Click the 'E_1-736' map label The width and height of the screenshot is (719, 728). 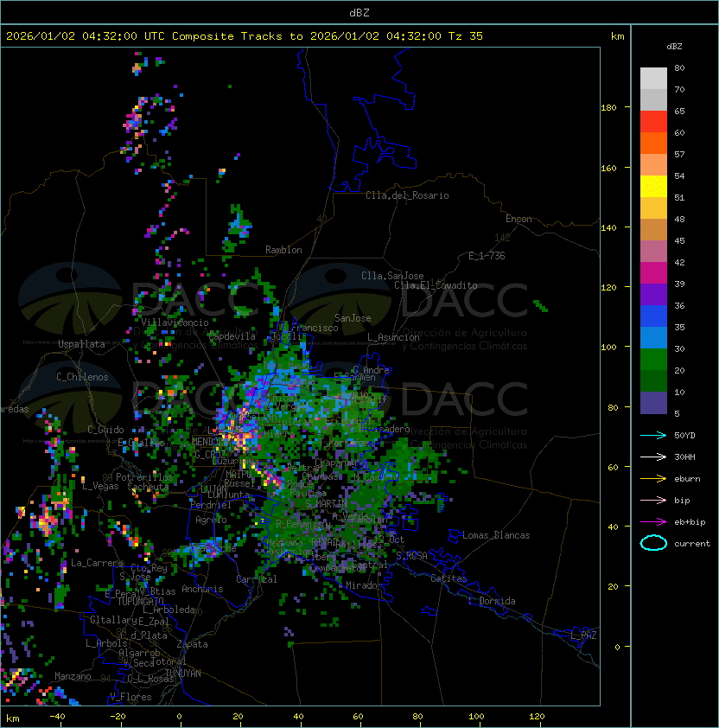(487, 256)
